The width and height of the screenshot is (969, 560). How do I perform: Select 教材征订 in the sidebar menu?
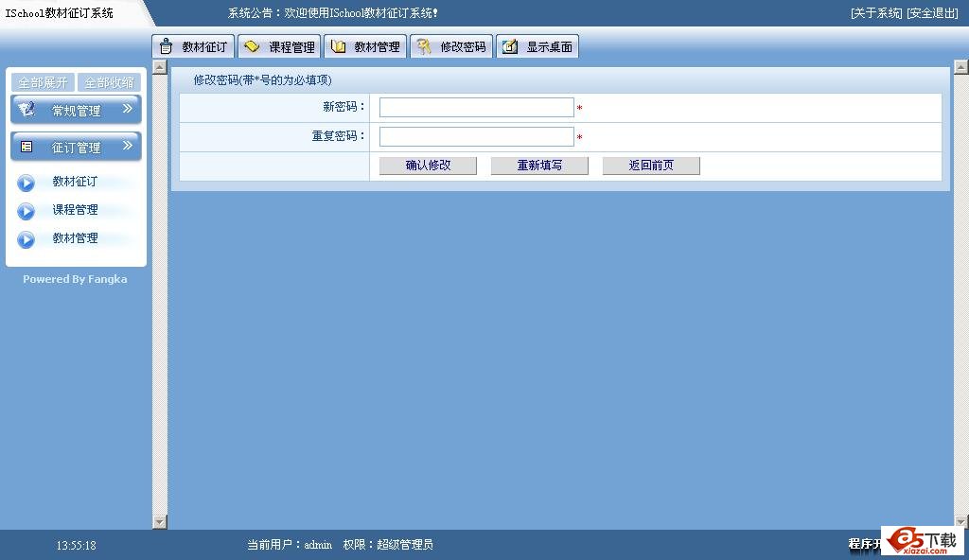(75, 181)
